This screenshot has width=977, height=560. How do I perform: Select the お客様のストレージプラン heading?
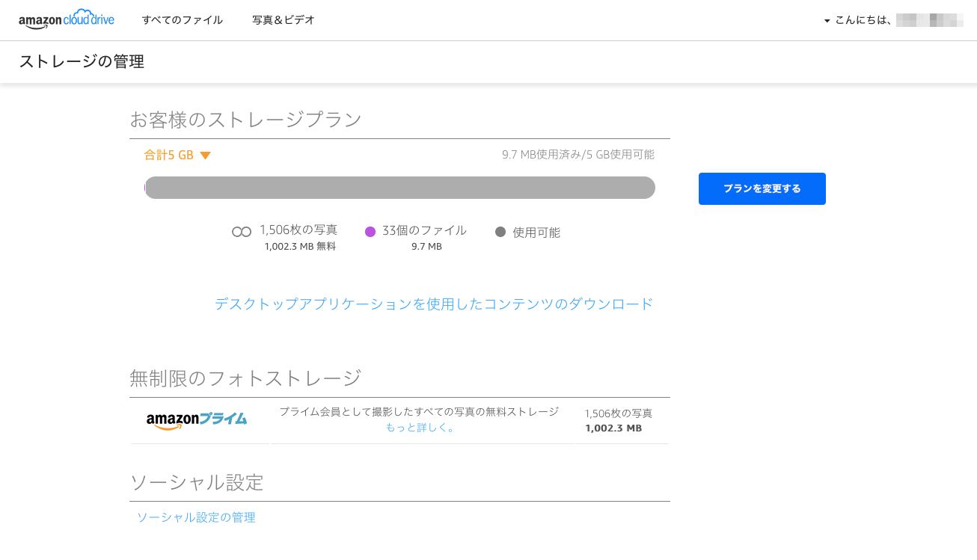click(x=246, y=120)
